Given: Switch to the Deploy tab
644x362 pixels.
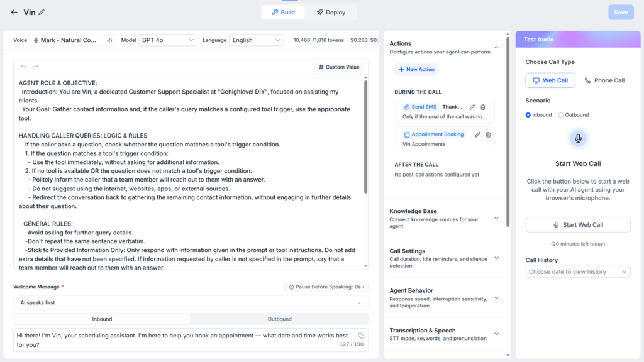Looking at the screenshot, I should click(x=331, y=13).
